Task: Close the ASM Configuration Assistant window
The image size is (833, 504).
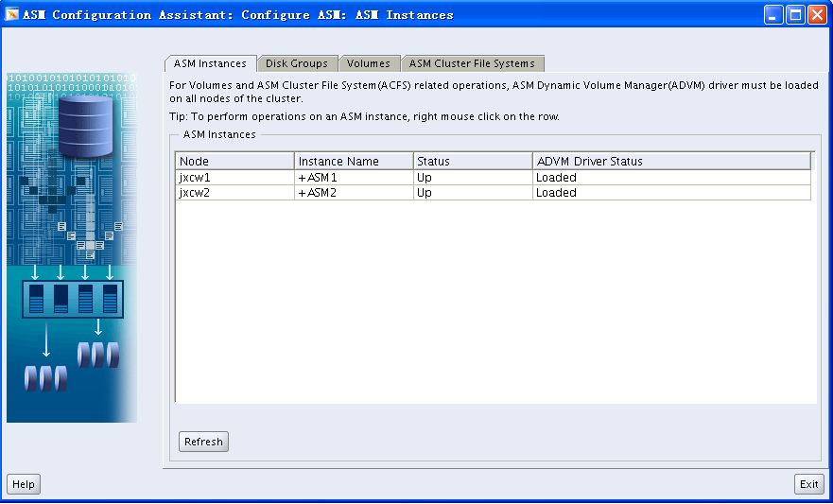Action: [x=817, y=15]
